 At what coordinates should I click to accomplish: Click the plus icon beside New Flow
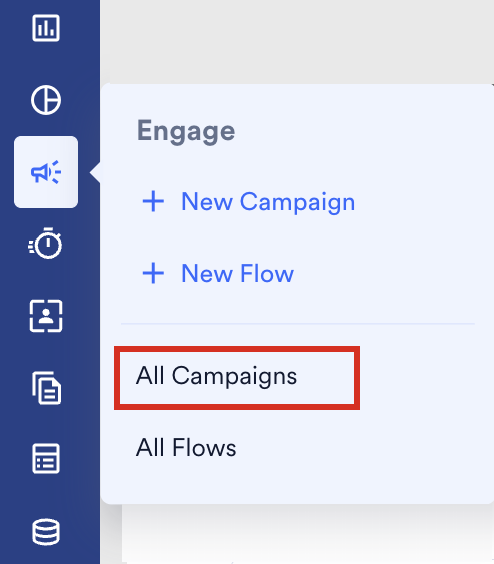pos(153,273)
